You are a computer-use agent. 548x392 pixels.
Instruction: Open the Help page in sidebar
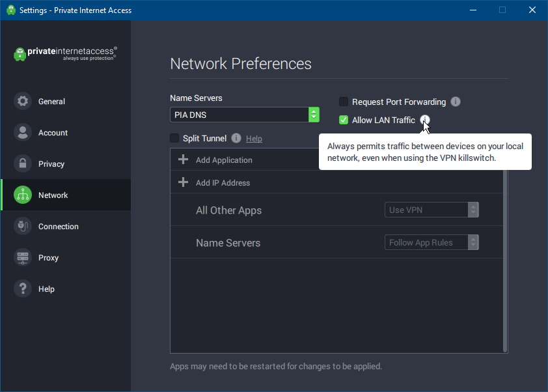click(x=66, y=288)
